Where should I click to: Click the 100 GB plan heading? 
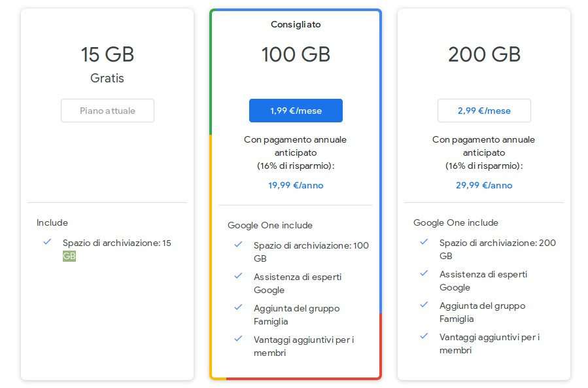[296, 54]
